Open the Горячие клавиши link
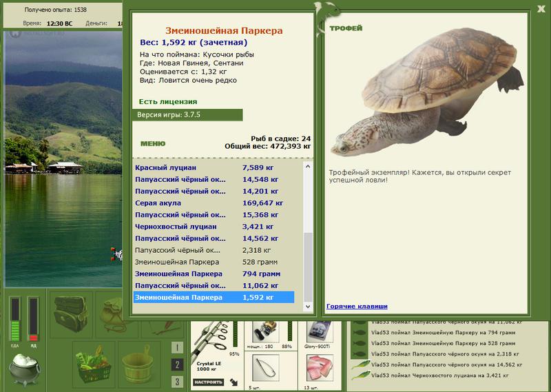 357,306
